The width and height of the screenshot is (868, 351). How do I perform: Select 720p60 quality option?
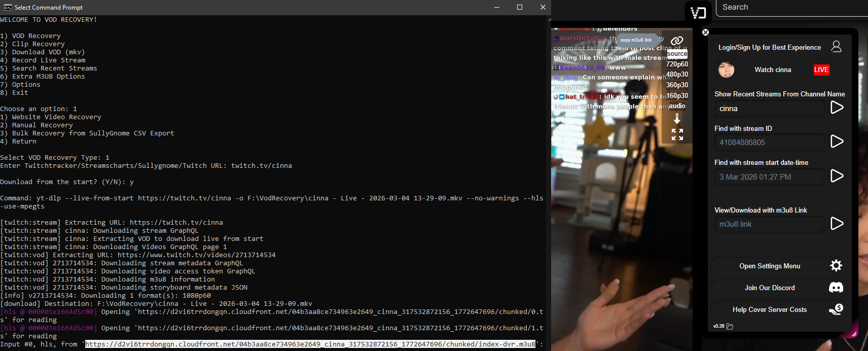[677, 64]
